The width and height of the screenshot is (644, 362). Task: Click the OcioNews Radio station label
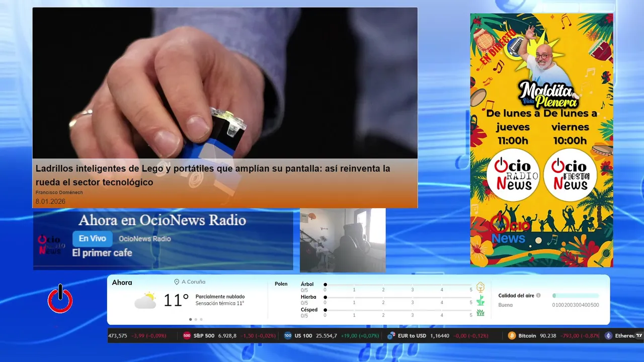[x=145, y=239]
